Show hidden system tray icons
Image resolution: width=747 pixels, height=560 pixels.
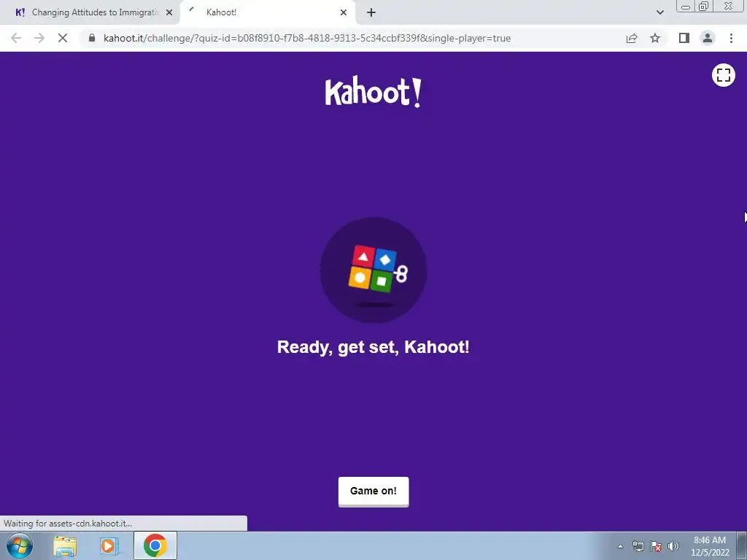pyautogui.click(x=620, y=546)
